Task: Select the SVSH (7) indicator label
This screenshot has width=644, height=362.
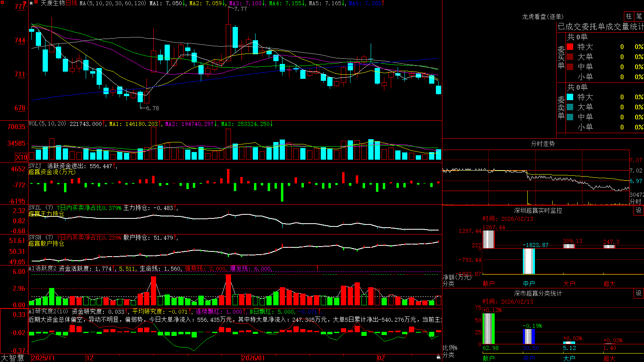Action: point(41,238)
